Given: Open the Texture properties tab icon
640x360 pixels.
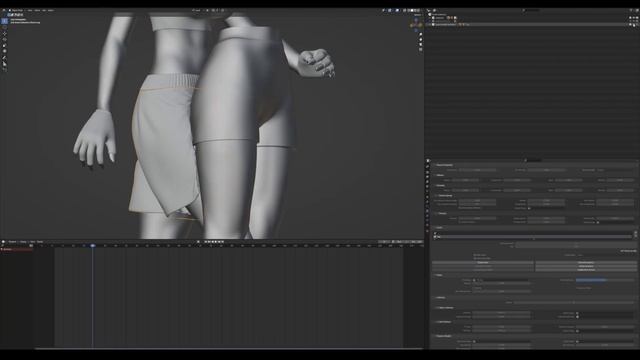Looking at the screenshot, I should (x=427, y=231).
